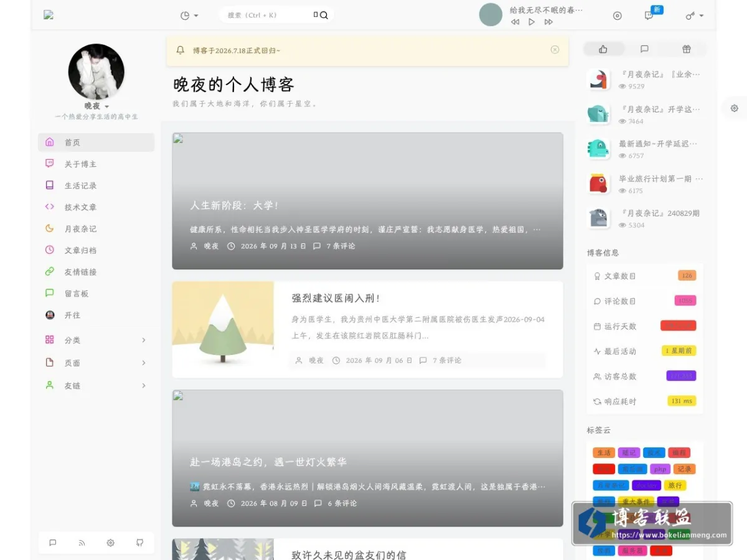Click the profile avatar photo
The height and width of the screenshot is (560, 747).
coord(96,72)
